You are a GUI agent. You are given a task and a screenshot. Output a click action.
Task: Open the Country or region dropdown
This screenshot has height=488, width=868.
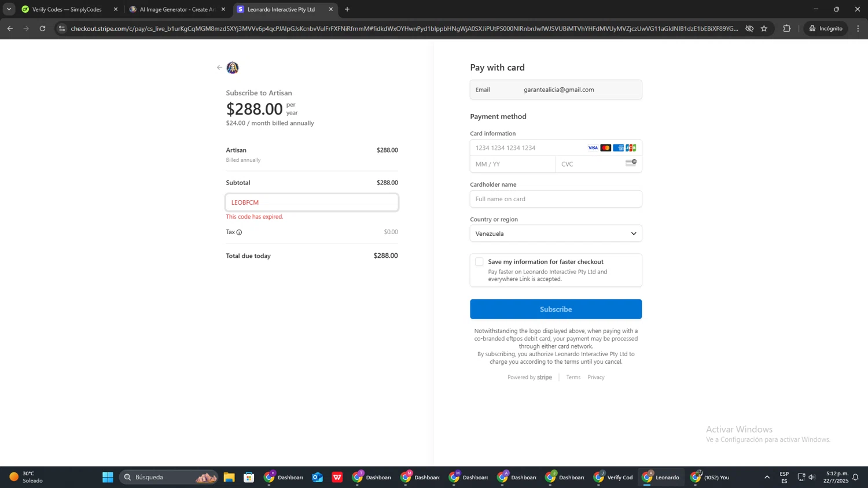coord(556,234)
